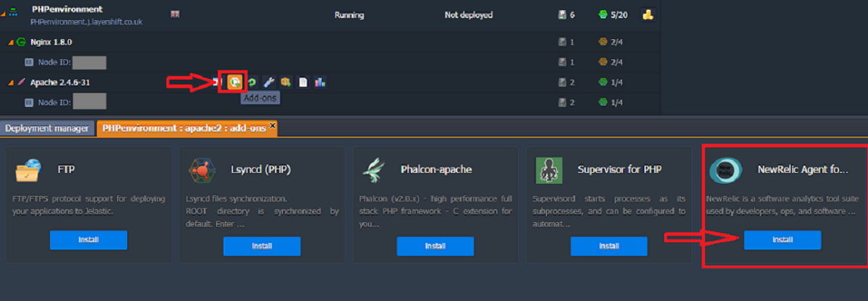Click the Nginx green logo icon
This screenshot has height=301, width=868.
(x=21, y=42)
